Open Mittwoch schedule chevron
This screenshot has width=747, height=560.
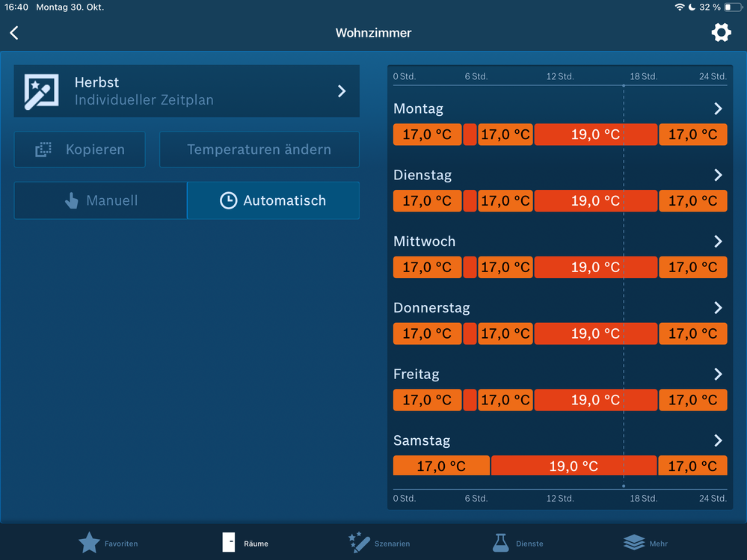tap(718, 241)
